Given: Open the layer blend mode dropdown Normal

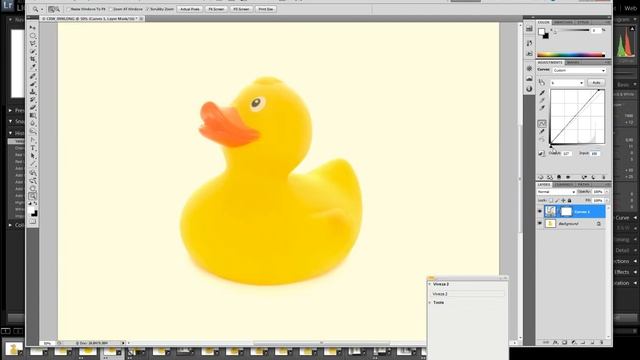Looking at the screenshot, I should click(556, 192).
